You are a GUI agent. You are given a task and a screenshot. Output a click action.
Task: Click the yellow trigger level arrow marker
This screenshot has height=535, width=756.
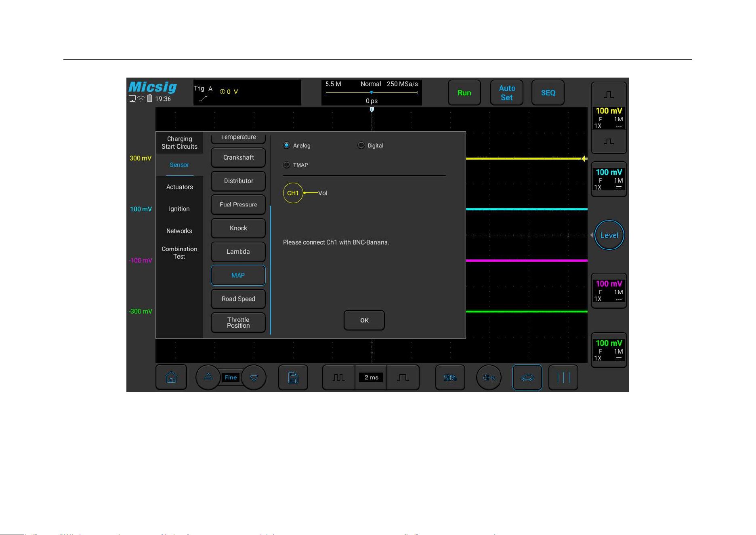point(584,158)
